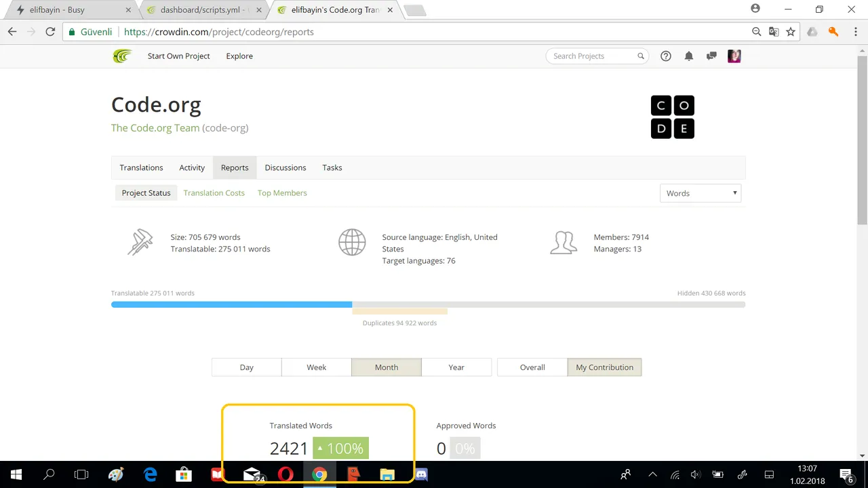Viewport: 868px width, 488px height.
Task: Open Microsoft Store from the taskbar
Action: [184, 474]
